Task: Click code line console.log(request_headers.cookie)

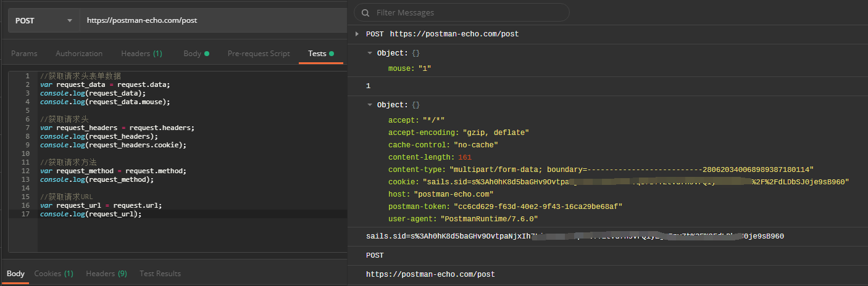Action: click(x=113, y=145)
